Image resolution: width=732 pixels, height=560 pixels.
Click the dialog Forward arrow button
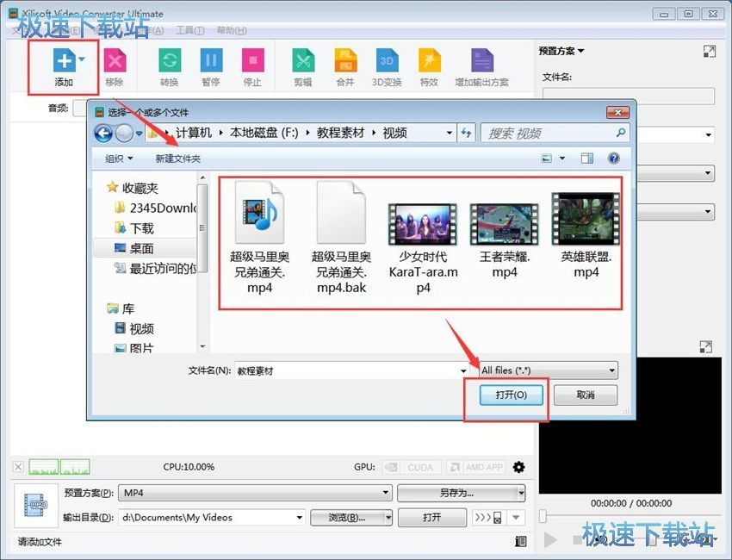coord(124,134)
